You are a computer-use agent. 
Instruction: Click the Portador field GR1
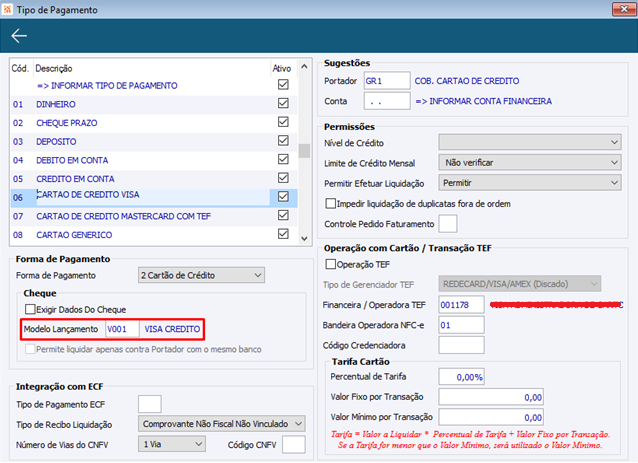[387, 81]
